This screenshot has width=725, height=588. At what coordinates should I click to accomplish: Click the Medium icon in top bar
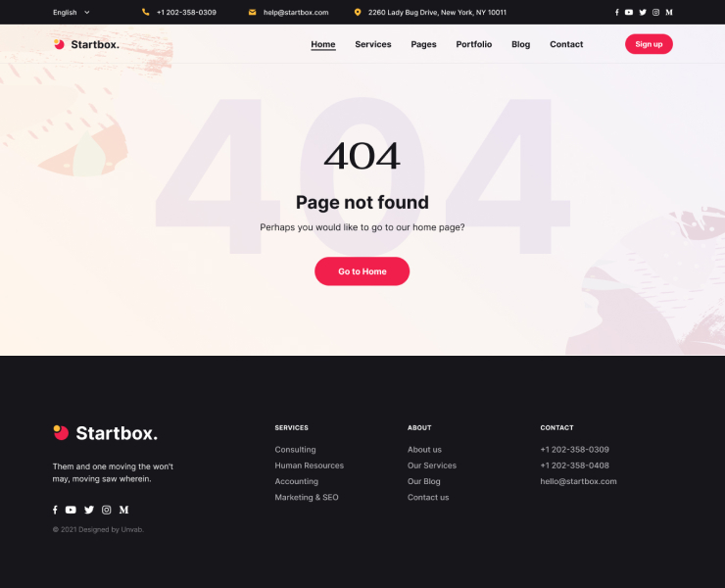pyautogui.click(x=669, y=13)
